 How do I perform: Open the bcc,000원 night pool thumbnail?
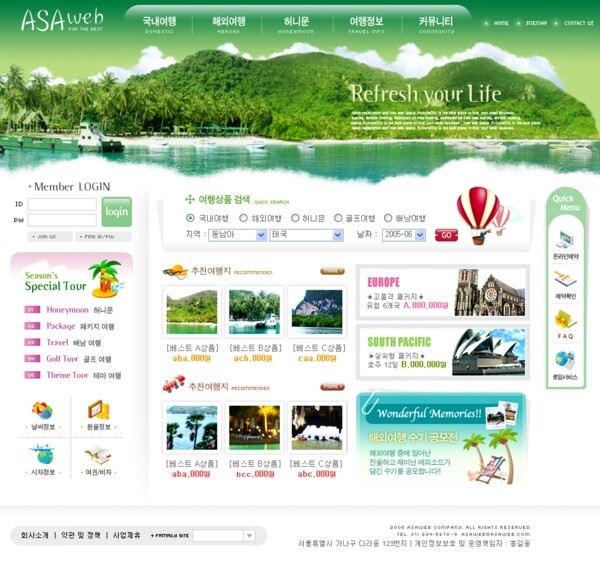(254, 427)
